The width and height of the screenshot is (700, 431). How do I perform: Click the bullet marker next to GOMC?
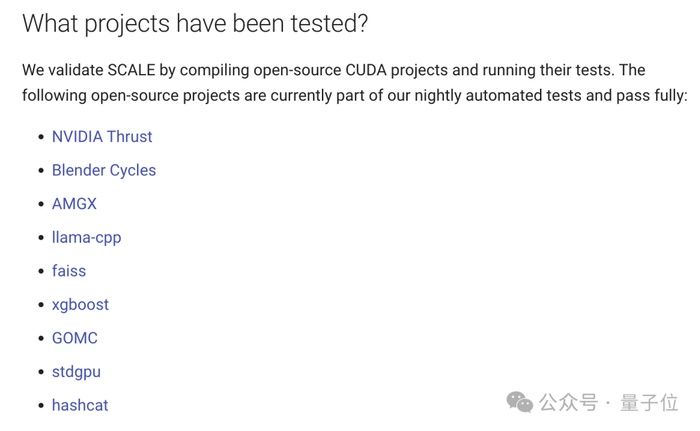point(40,338)
